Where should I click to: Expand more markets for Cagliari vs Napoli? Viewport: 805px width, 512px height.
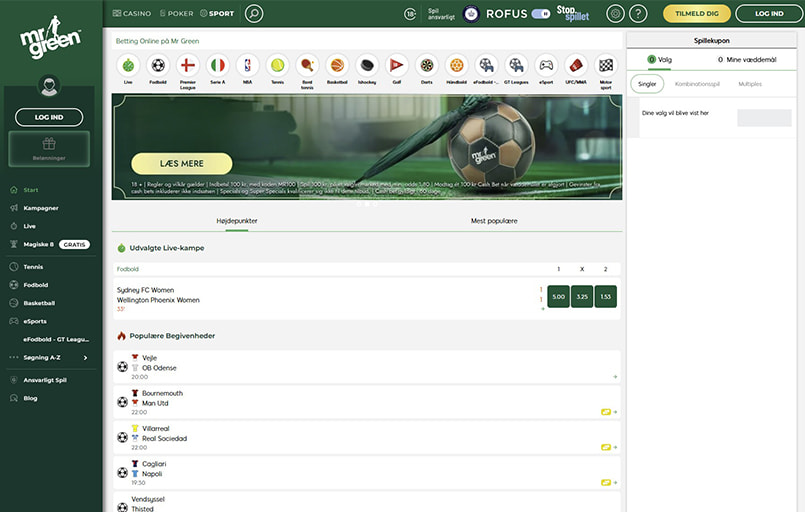click(615, 481)
